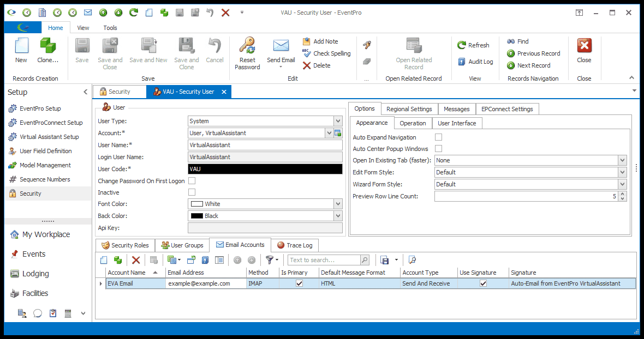Click the red delete X in Email Accounts toolbar
Viewport: 644px width, 339px height.
point(136,260)
